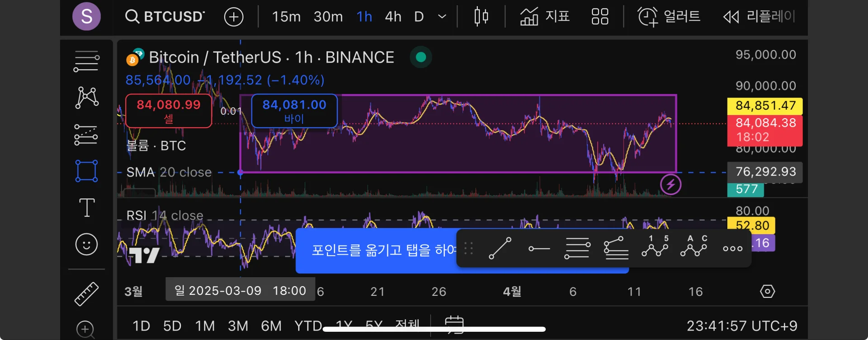Open chart settings hexagon icon

(767, 291)
